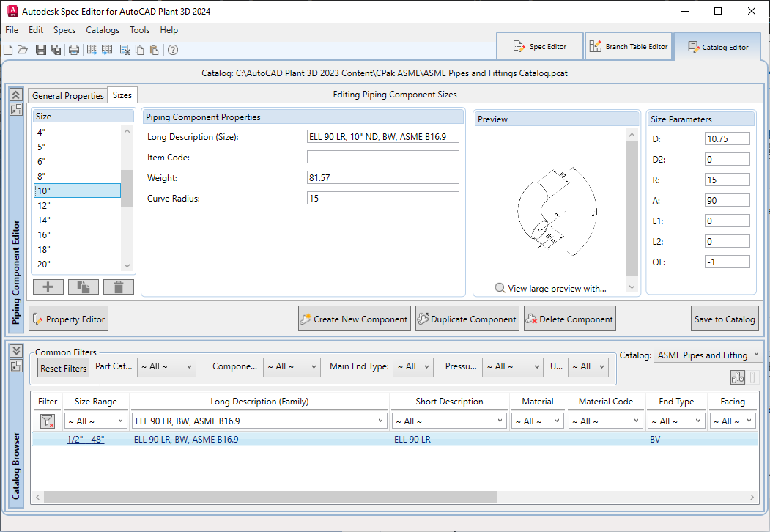Save the catalog via the toolbar Save icon

[x=41, y=50]
